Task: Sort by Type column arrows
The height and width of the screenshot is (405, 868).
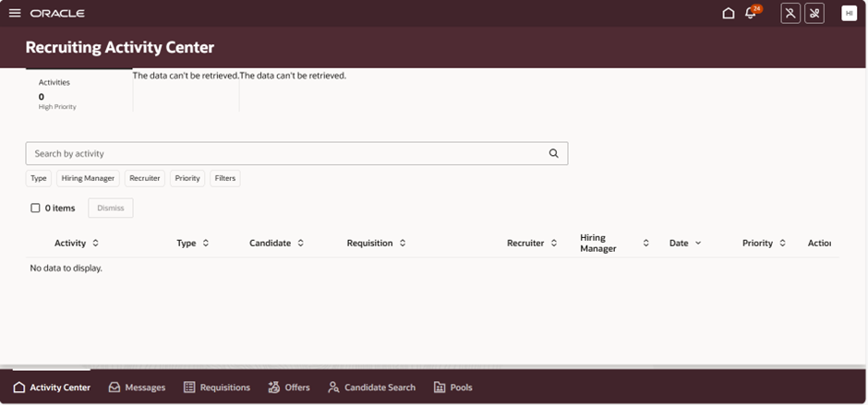Action: click(x=206, y=243)
